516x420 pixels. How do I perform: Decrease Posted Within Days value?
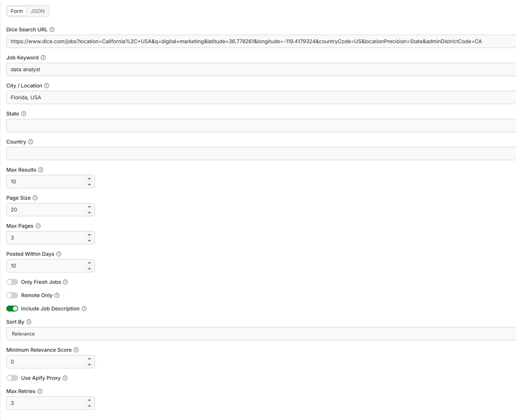(89, 269)
